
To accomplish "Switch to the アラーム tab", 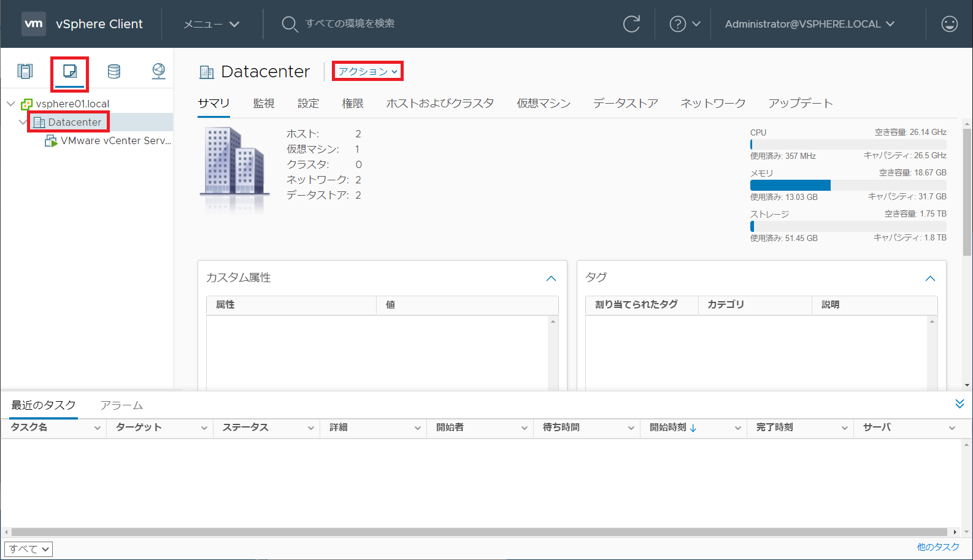I will 121,405.
